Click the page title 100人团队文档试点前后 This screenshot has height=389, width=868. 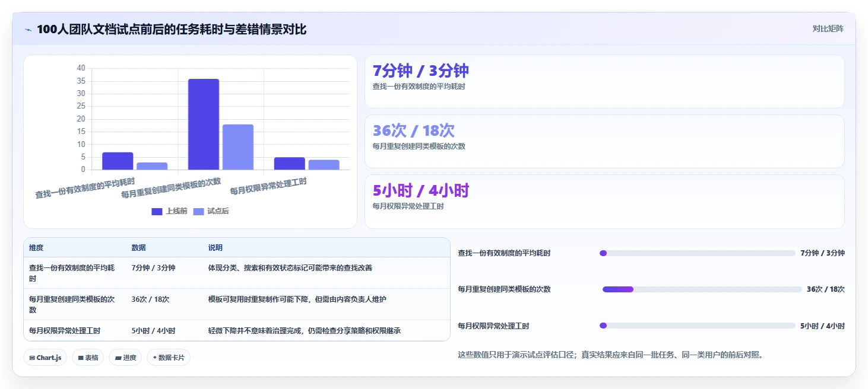(172, 29)
